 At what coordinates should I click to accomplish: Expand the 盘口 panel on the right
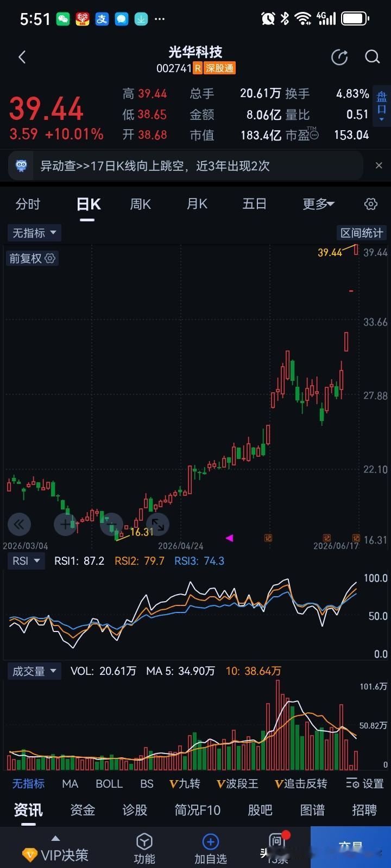tap(382, 106)
